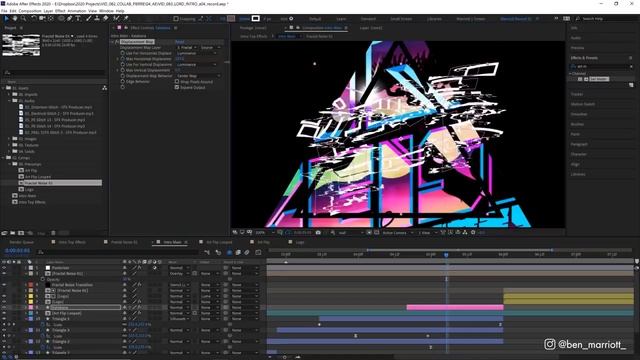Click the Create new folder icon in Project panel
640x360 pixels.
[x=13, y=233]
